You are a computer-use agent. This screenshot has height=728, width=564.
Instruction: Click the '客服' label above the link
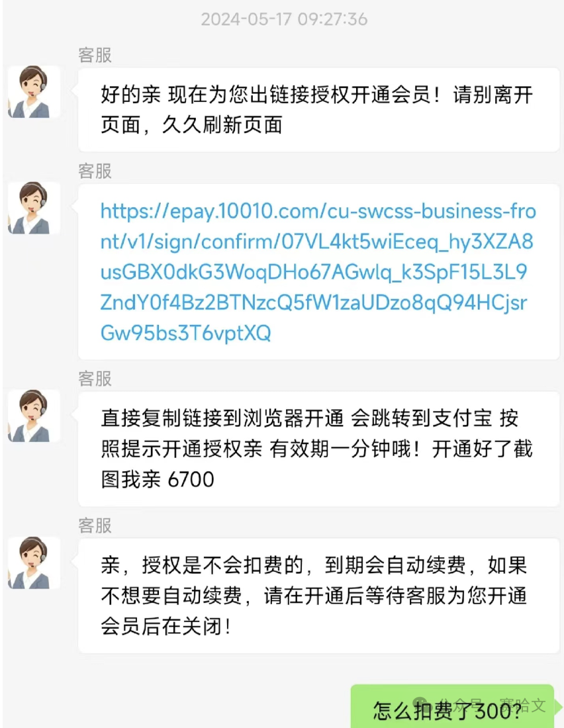click(95, 171)
